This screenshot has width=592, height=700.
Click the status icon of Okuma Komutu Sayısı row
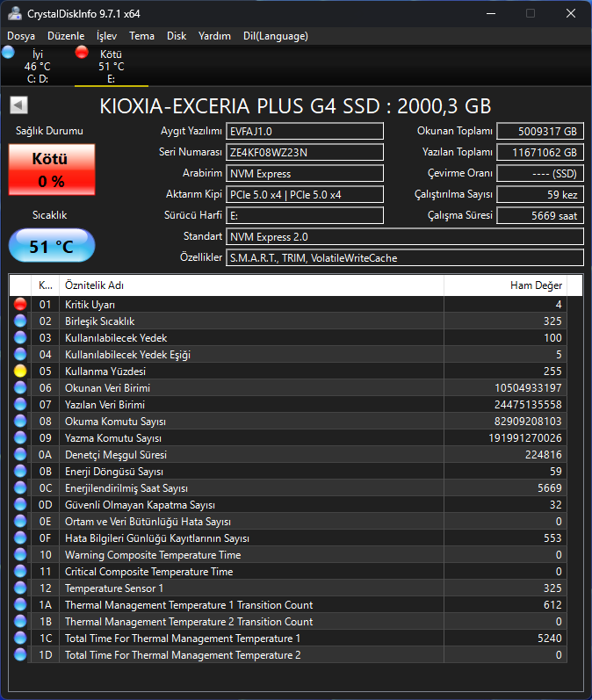20,421
